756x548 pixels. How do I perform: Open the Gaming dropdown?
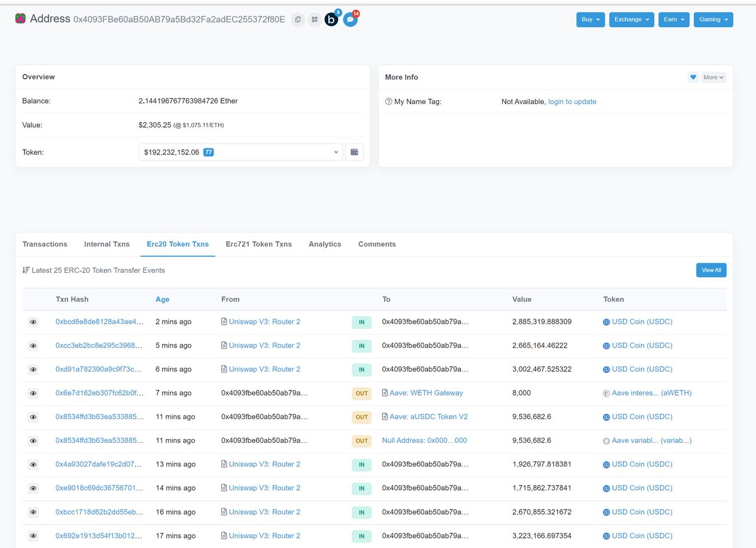713,20
